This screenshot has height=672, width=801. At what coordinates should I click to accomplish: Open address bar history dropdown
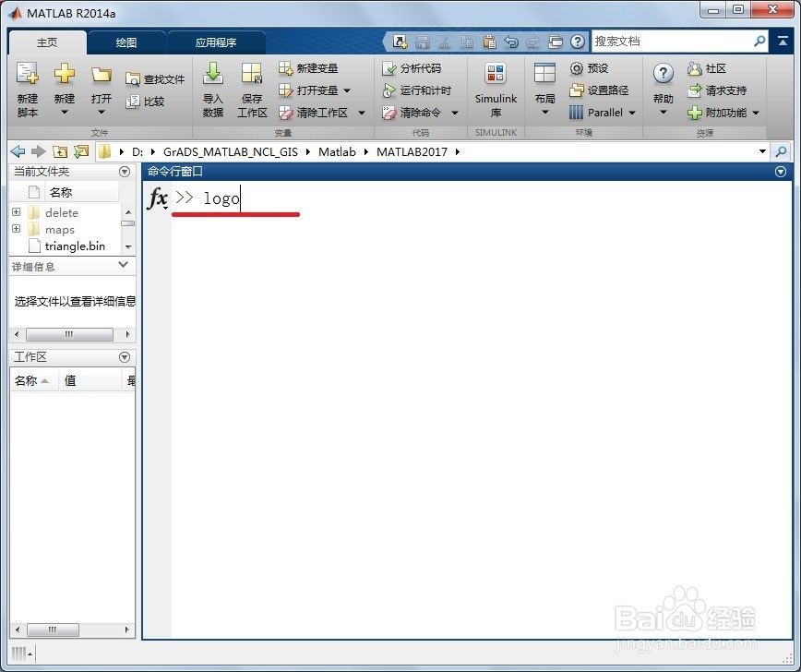pos(762,151)
